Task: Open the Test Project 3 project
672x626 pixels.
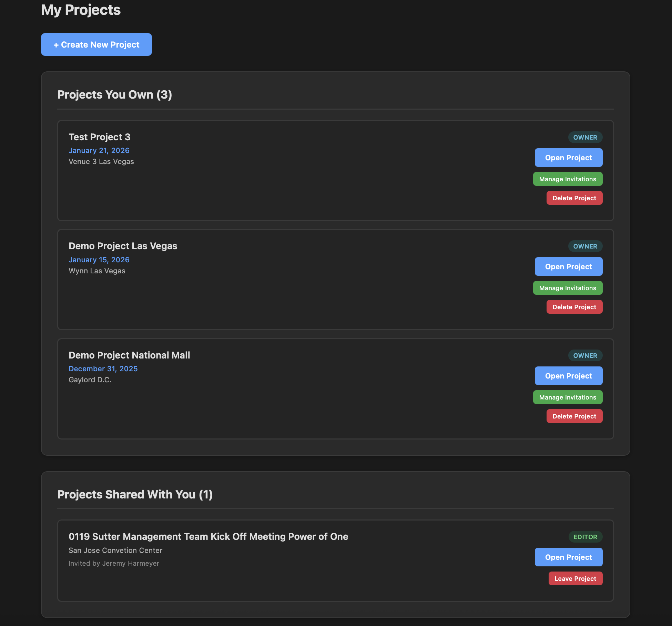Action: pos(568,158)
